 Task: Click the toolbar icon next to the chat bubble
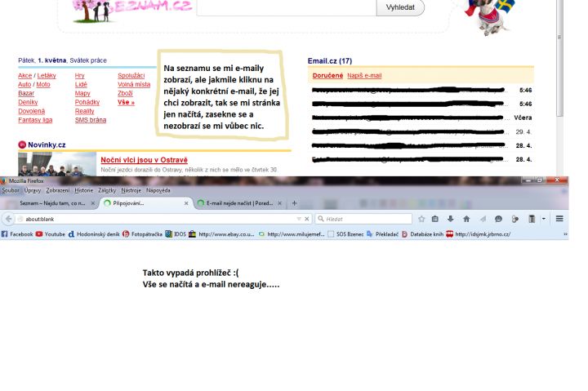click(514, 219)
